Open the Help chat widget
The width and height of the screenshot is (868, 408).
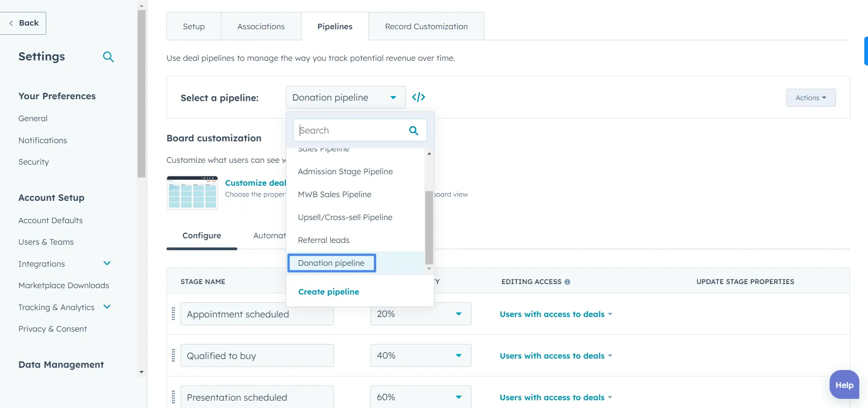tap(844, 385)
